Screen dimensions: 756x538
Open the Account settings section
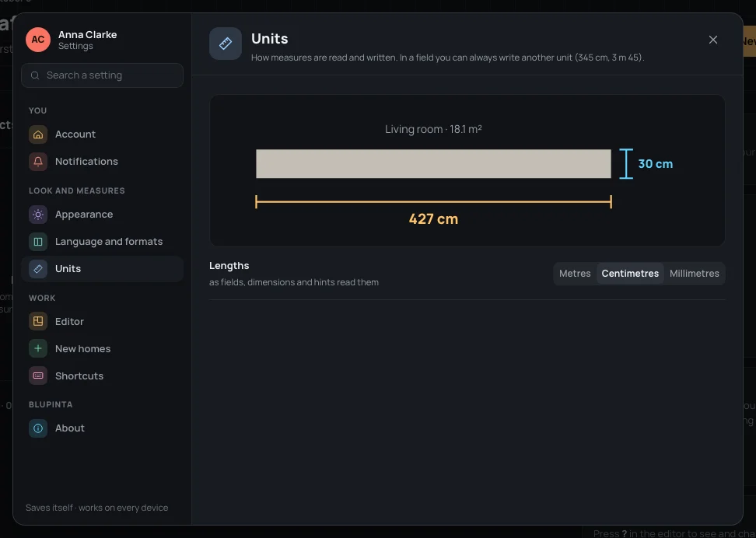tap(102, 134)
